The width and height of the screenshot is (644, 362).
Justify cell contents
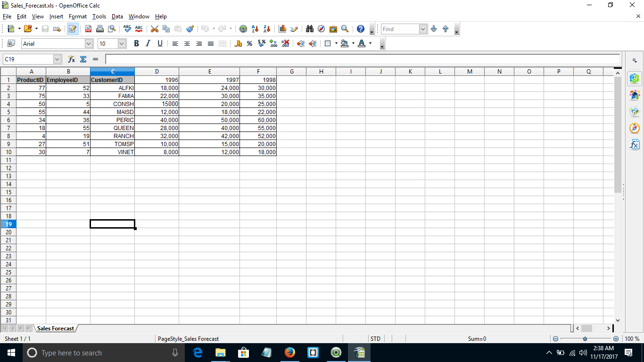(211, 44)
